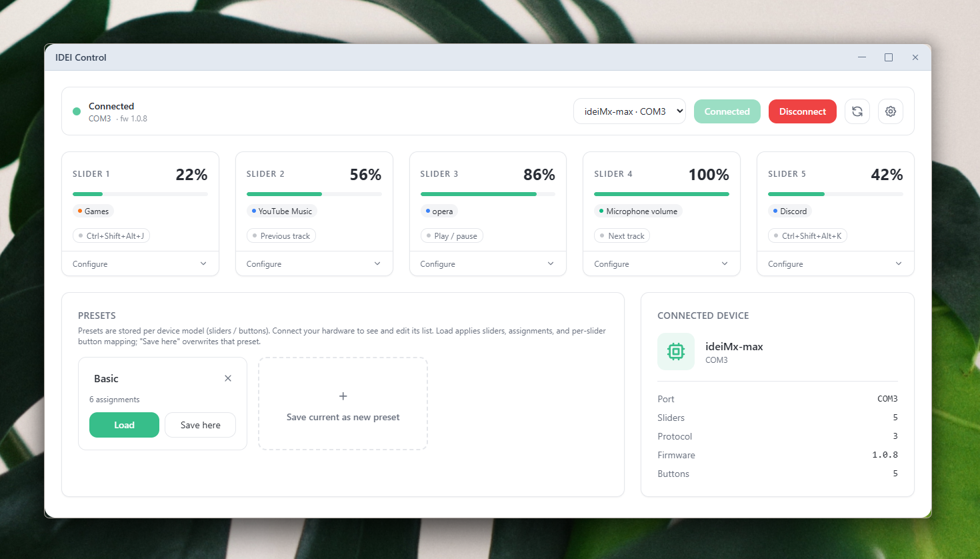Click the Discord assignment tag
Screen dimensions: 980x559
point(790,211)
